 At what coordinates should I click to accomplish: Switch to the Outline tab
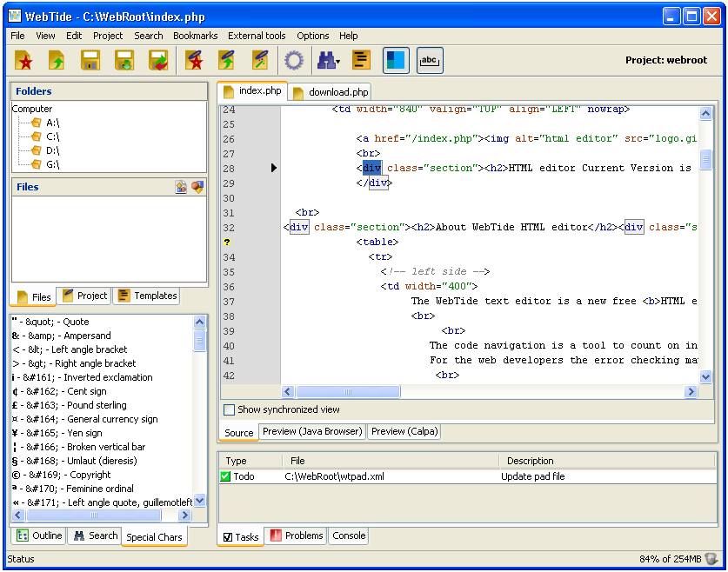pyautogui.click(x=39, y=535)
